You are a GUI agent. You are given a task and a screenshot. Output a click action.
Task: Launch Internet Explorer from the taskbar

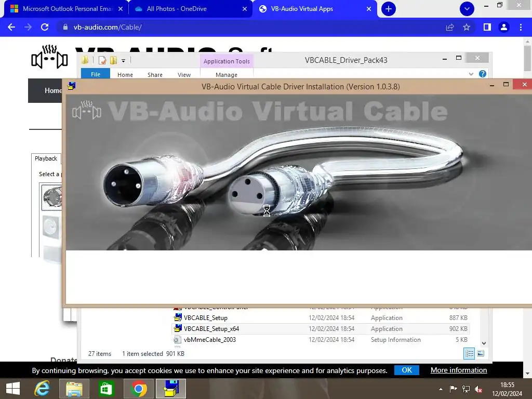[42, 389]
